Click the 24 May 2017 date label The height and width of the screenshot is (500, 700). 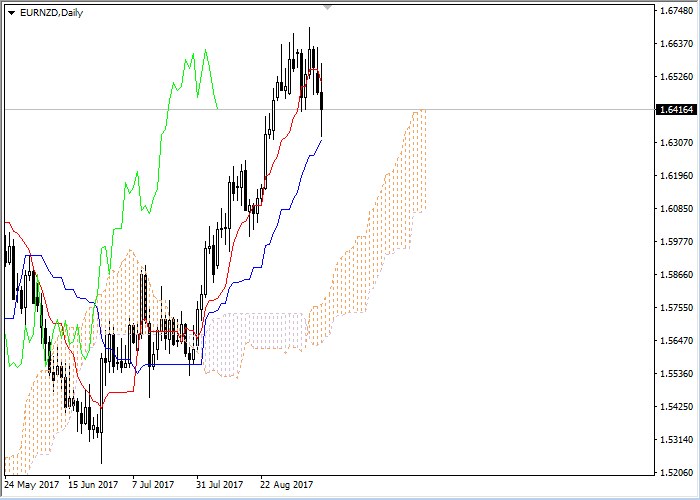tap(32, 485)
